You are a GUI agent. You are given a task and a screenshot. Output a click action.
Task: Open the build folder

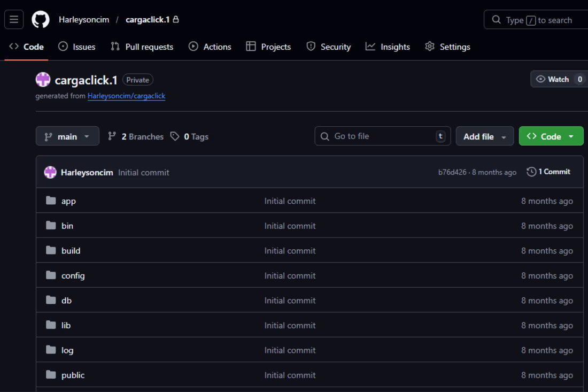point(71,251)
